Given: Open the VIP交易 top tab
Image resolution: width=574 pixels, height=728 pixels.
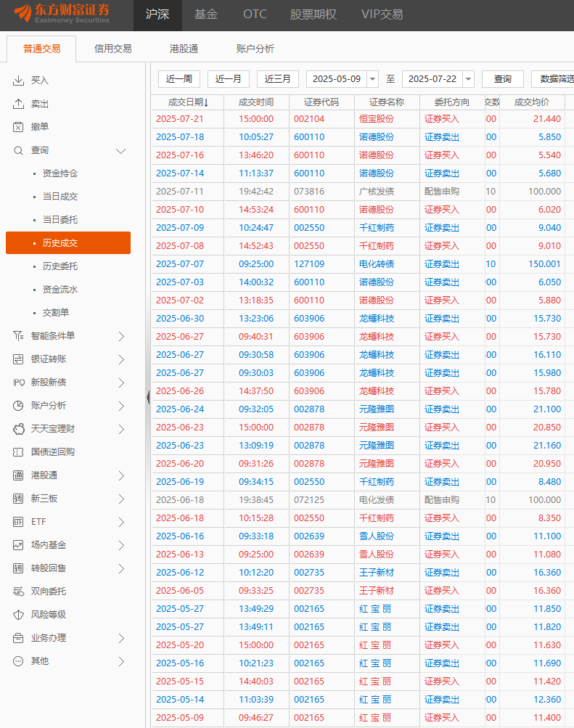Looking at the screenshot, I should [x=382, y=15].
